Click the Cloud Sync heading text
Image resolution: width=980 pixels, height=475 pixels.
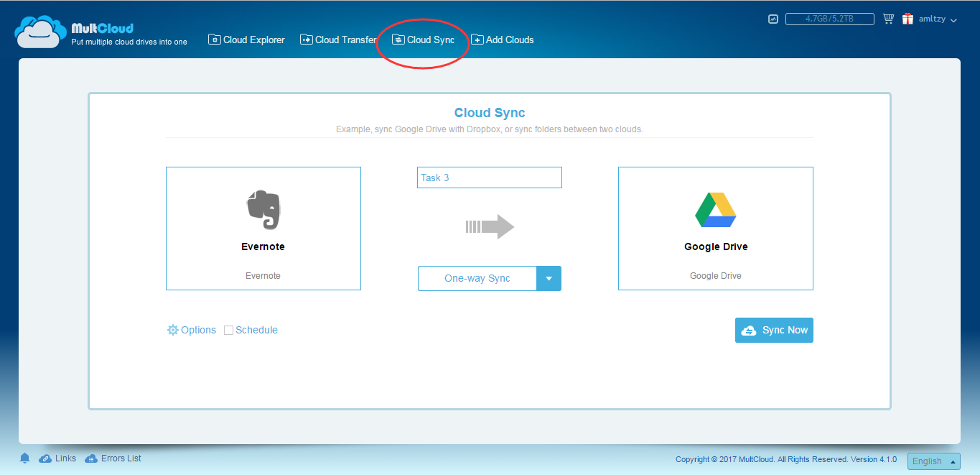click(490, 113)
